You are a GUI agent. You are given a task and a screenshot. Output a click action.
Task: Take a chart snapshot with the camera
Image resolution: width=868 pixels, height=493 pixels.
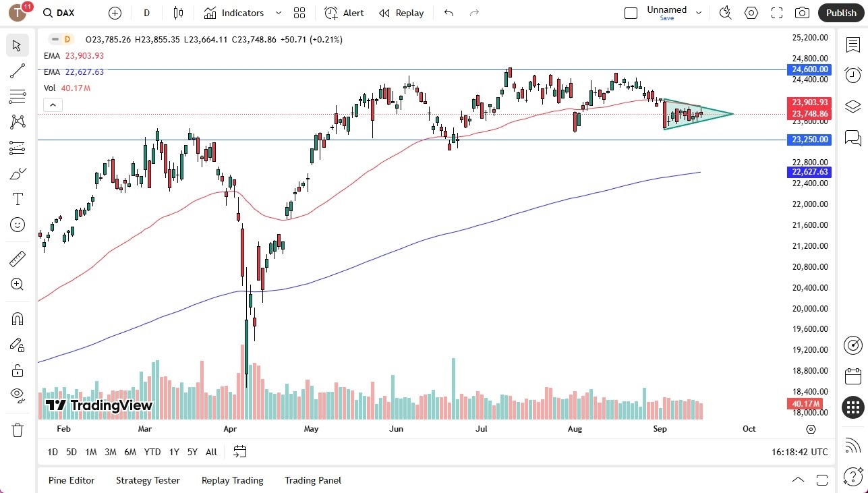pyautogui.click(x=801, y=12)
